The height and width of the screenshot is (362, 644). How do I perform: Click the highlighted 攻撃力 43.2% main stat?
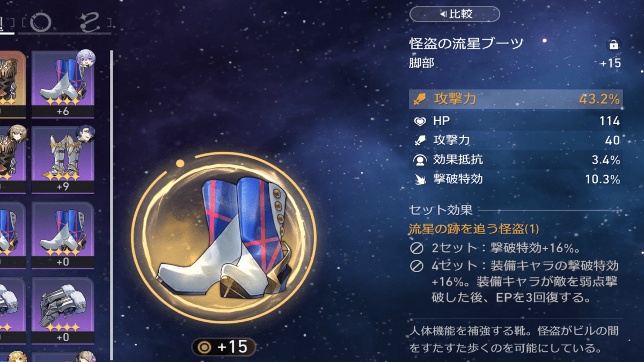(516, 99)
